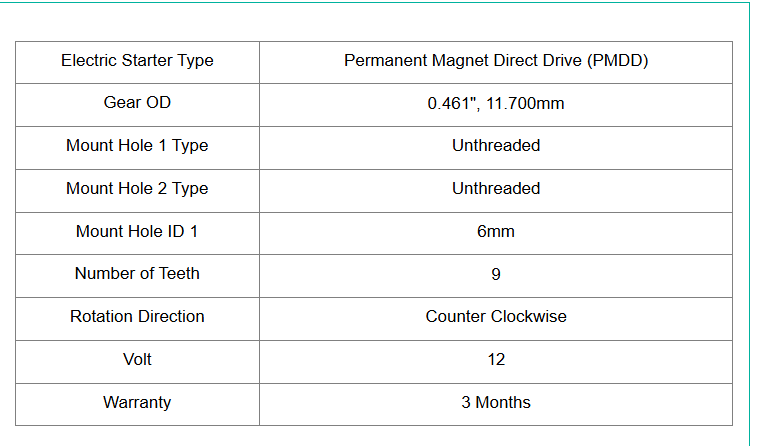Click the Electric Starter Type label cell
This screenshot has height=446, width=758.
tap(137, 61)
